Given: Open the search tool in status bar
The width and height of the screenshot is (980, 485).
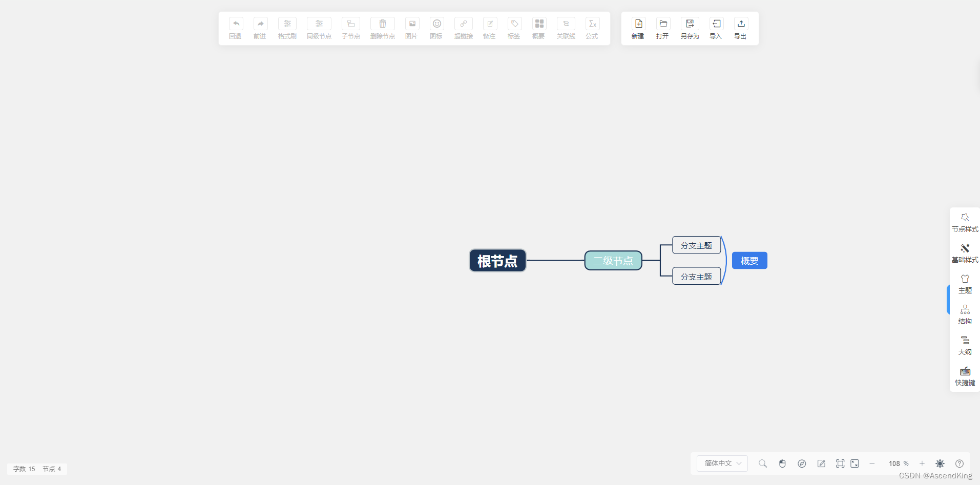Looking at the screenshot, I should (x=762, y=463).
